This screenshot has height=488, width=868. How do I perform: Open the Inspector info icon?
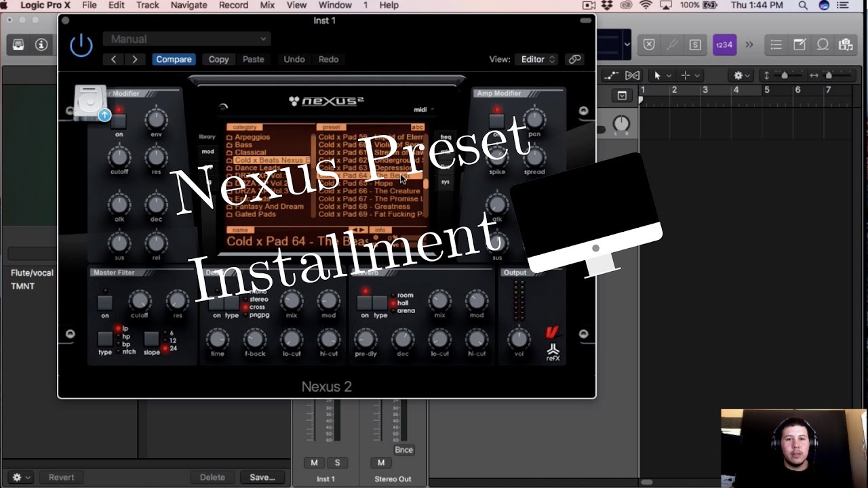click(41, 45)
